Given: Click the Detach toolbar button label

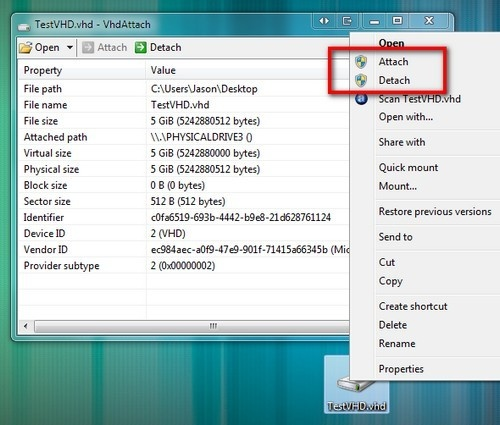Looking at the screenshot, I should (166, 48).
